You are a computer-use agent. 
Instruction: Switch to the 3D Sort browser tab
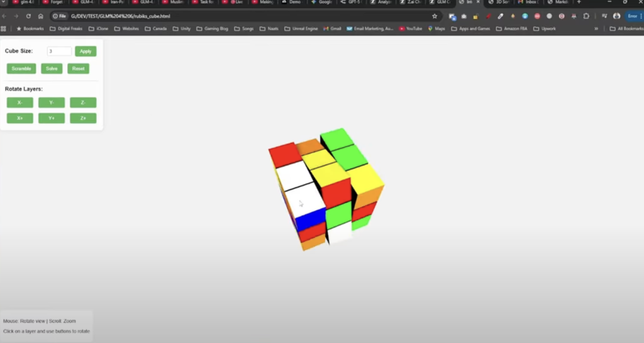[x=500, y=3]
